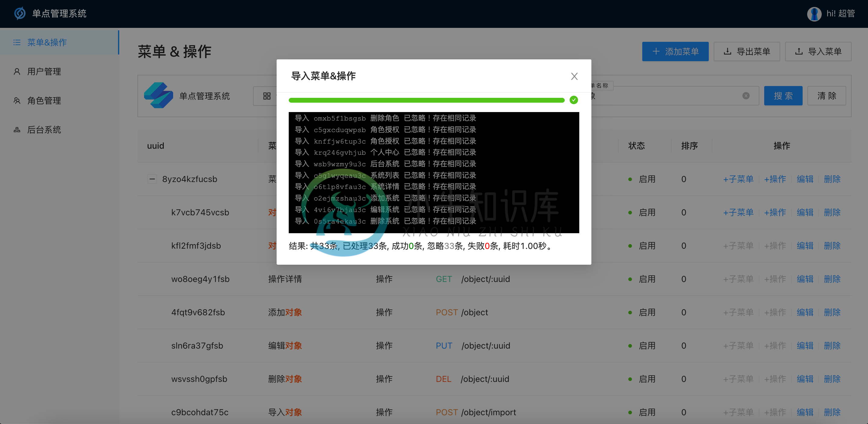Click the 角色管理 role icon

pyautogui.click(x=17, y=101)
